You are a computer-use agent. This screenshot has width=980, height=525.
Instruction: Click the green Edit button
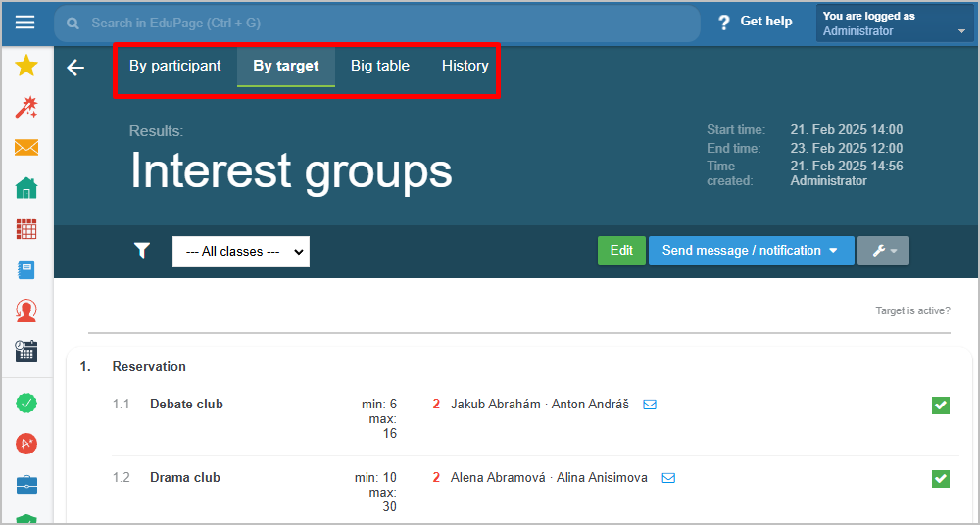point(621,251)
